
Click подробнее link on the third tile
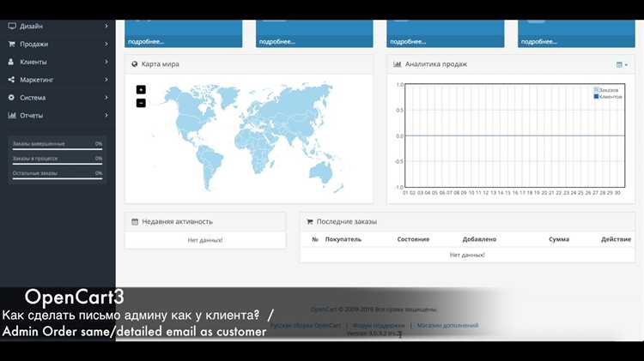408,41
